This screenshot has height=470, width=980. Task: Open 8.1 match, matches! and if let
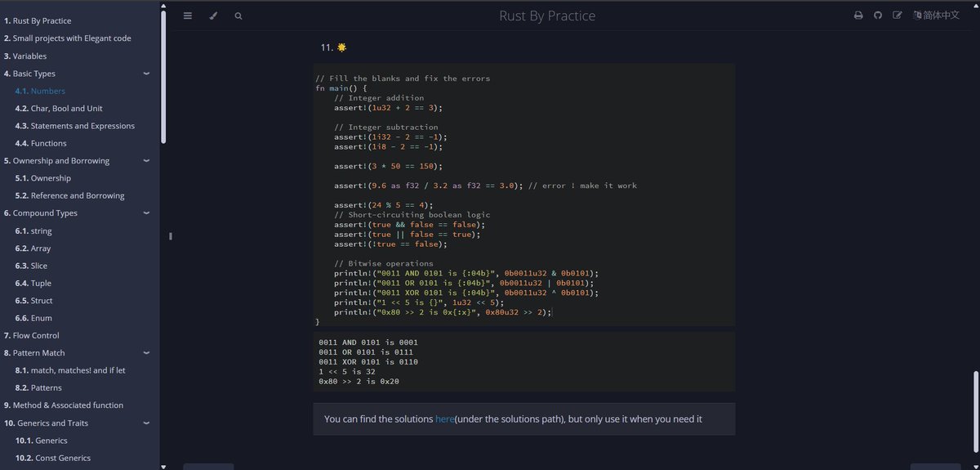[69, 370]
